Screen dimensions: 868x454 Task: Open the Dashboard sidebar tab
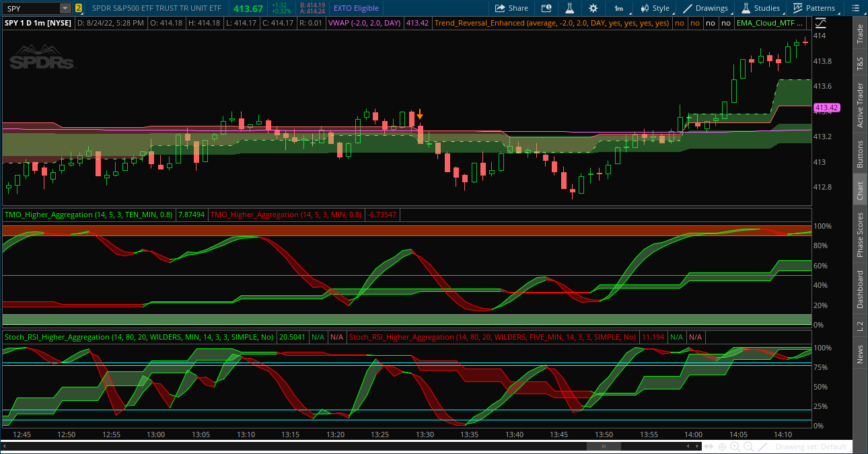tap(860, 290)
